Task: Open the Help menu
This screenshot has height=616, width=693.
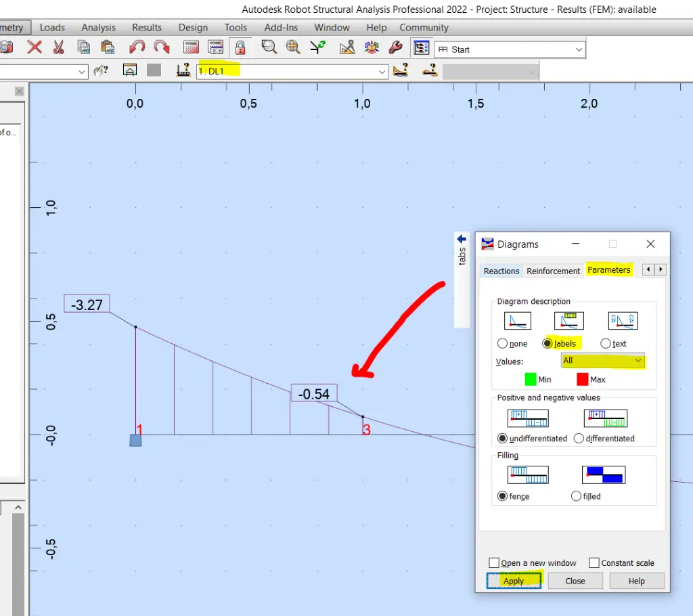Action: pos(376,28)
